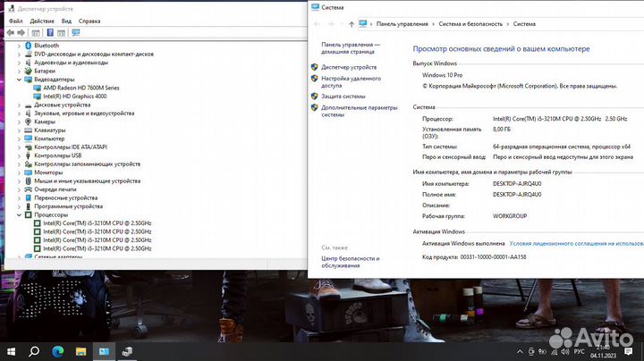
Task: Open the notification center icon
Action: click(x=628, y=351)
